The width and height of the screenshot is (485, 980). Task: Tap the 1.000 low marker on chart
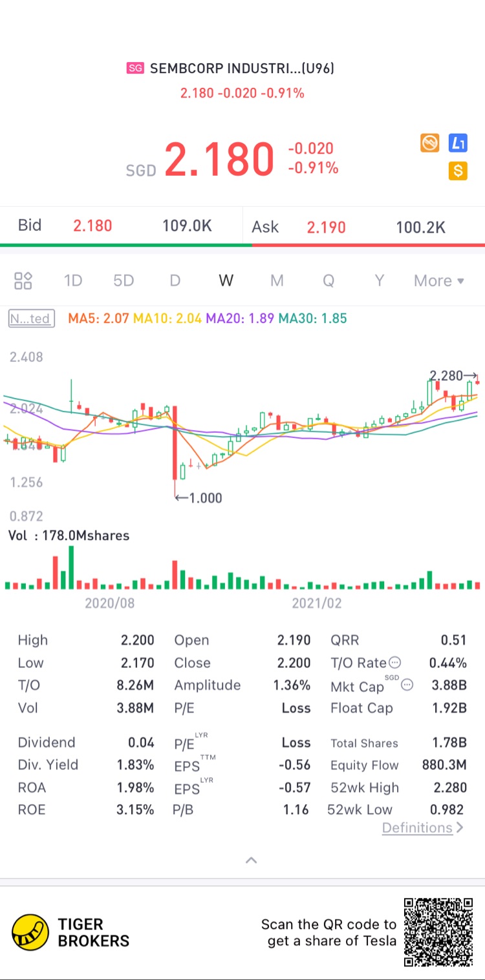click(x=199, y=498)
